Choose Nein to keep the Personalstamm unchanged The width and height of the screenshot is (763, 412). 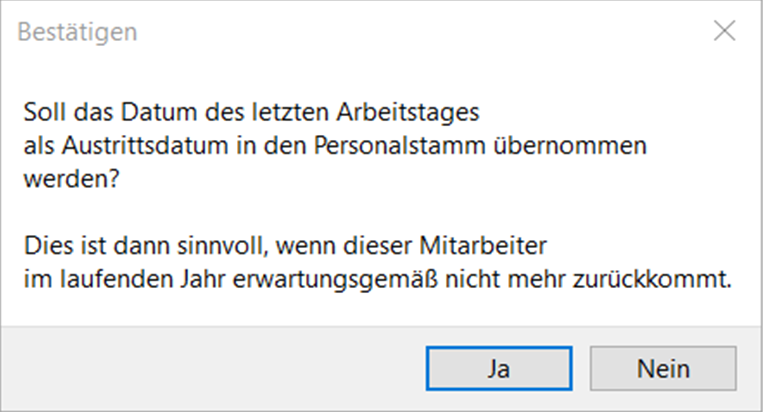click(x=663, y=368)
